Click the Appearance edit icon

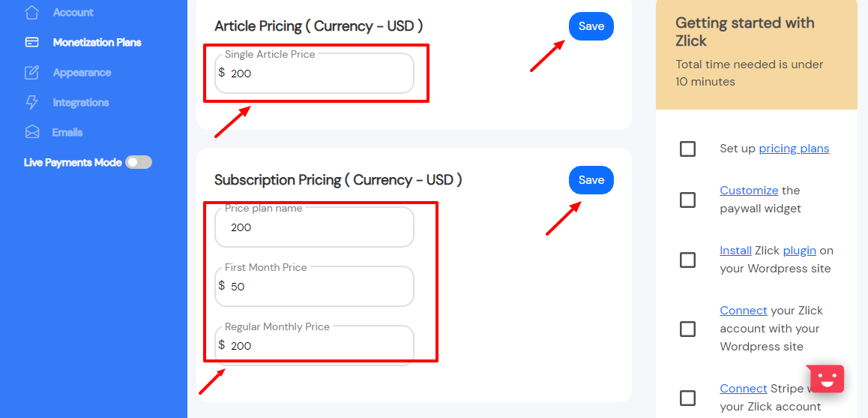[32, 73]
